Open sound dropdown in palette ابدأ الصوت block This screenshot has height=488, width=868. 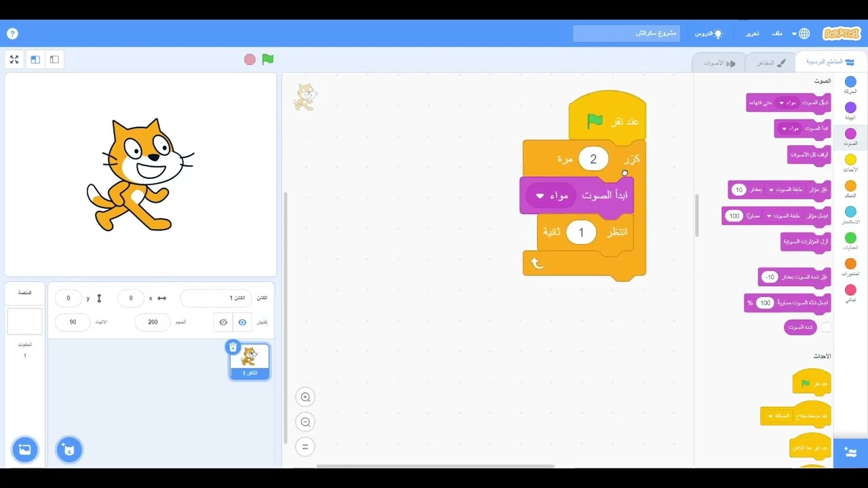[x=791, y=128]
